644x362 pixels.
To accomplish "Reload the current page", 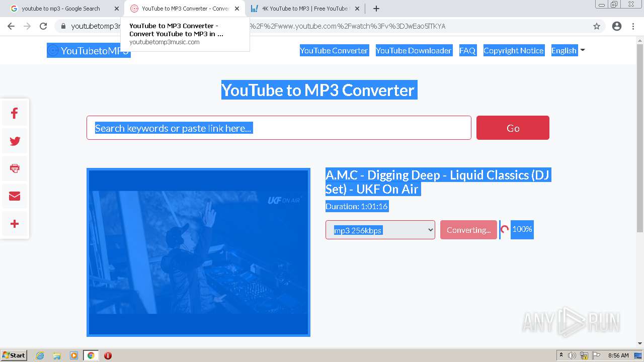I will click(43, 26).
